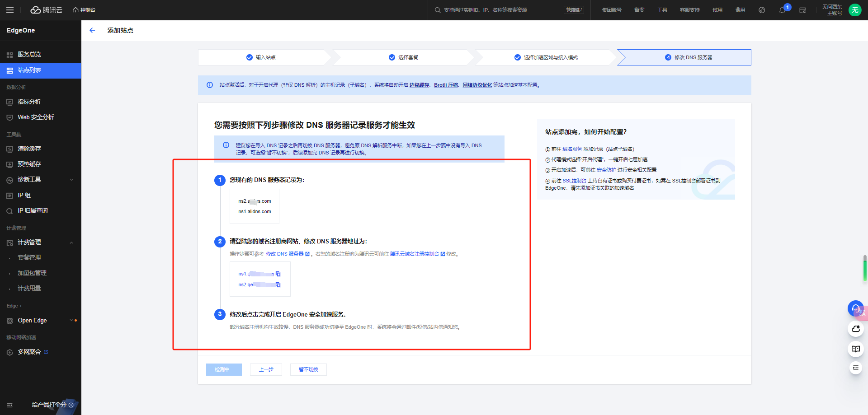Click the Tencent Cloud logo
Image resolution: width=868 pixels, height=415 pixels.
(x=46, y=10)
